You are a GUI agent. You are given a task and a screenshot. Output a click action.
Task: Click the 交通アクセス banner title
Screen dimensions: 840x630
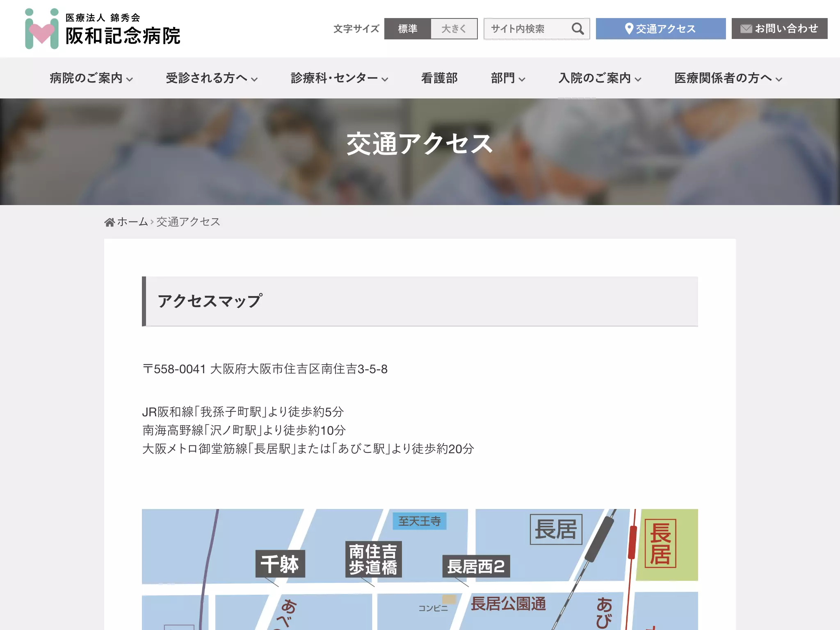pyautogui.click(x=420, y=144)
